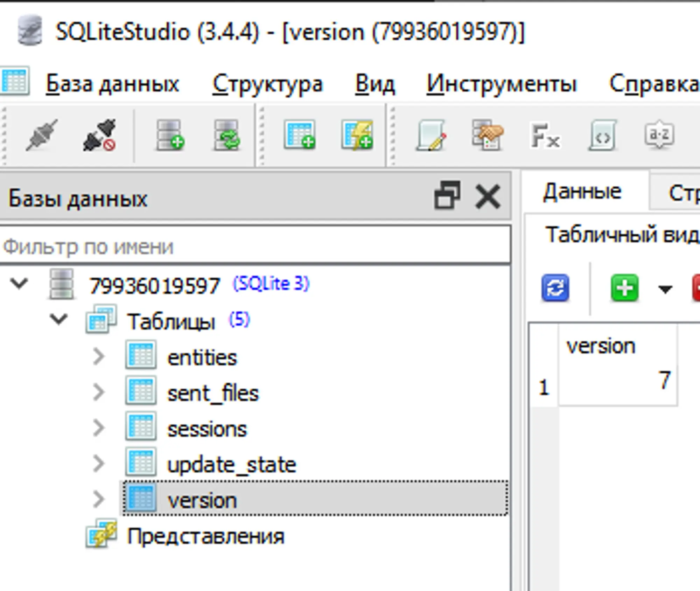Click the SQLiteStudio application icon in title bar
Viewport: 700px width, 591px height.
coord(30,30)
